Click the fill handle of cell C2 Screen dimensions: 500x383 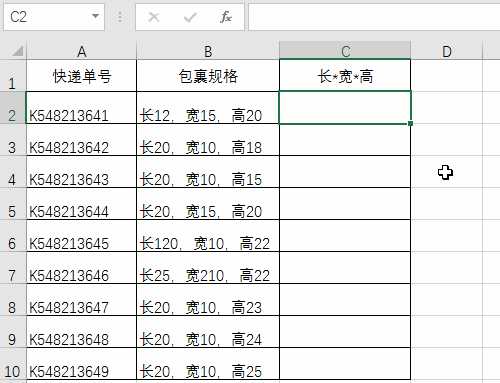[x=410, y=123]
